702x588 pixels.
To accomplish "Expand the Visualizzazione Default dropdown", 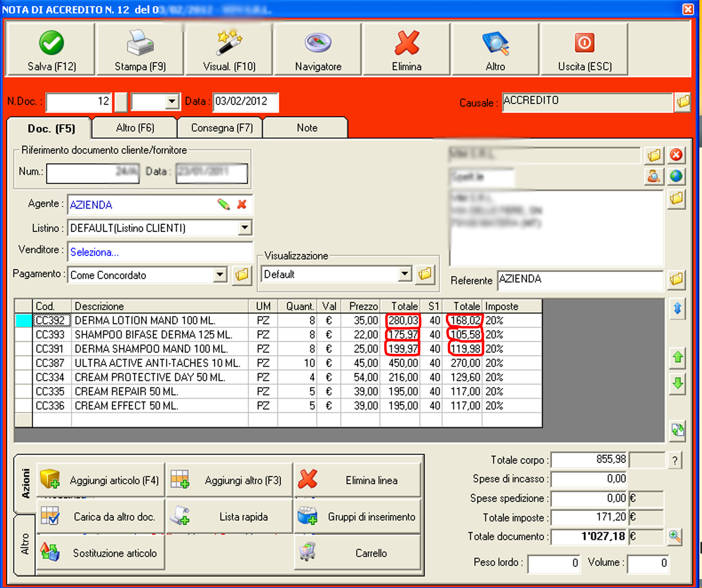I will pos(405,274).
